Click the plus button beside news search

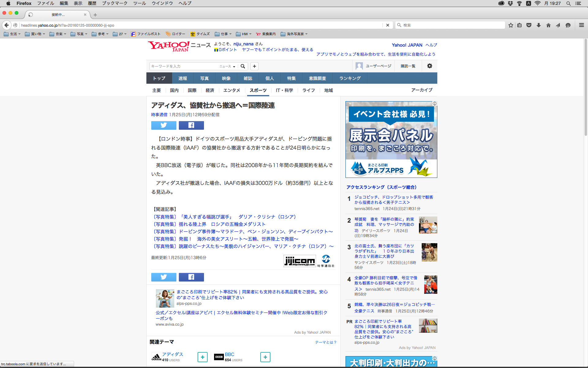pyautogui.click(x=254, y=66)
